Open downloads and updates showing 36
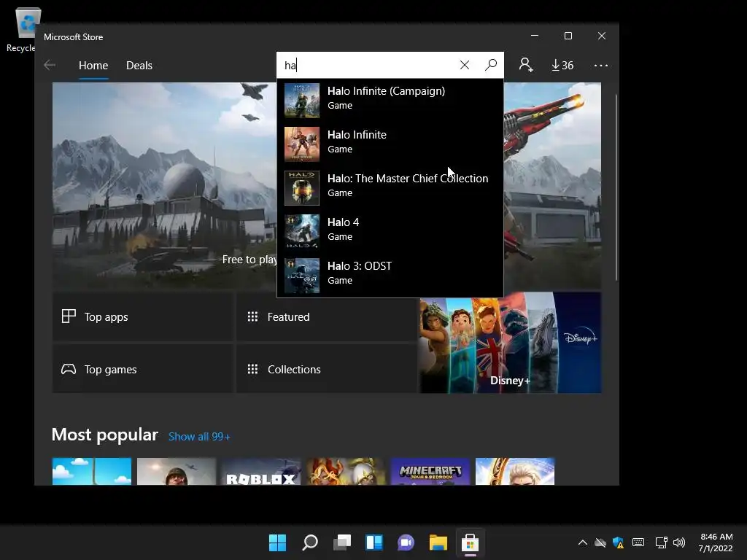Screen dimensions: 747x560 tap(562, 65)
